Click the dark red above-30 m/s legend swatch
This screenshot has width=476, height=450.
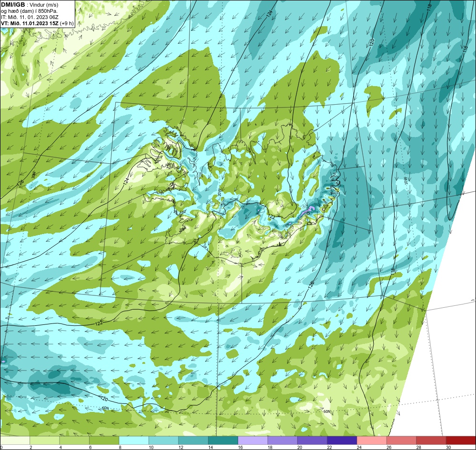[461, 440]
